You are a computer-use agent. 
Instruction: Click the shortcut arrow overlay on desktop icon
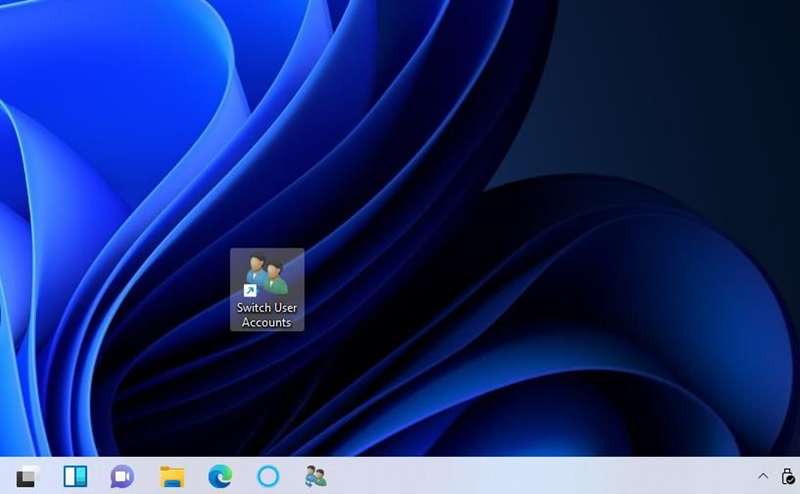[x=250, y=291]
